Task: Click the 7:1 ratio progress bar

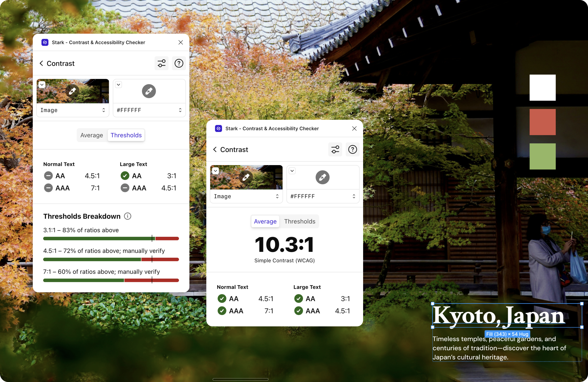Action: 111,280
